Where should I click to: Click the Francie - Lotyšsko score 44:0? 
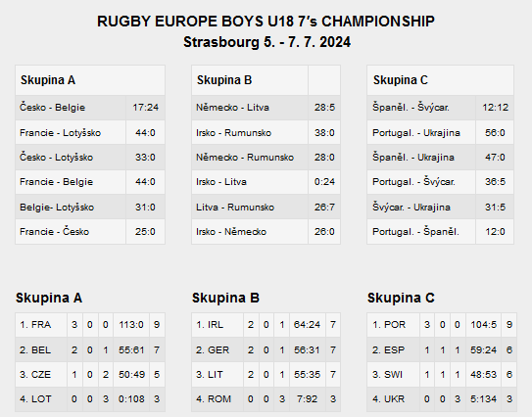[x=145, y=132]
